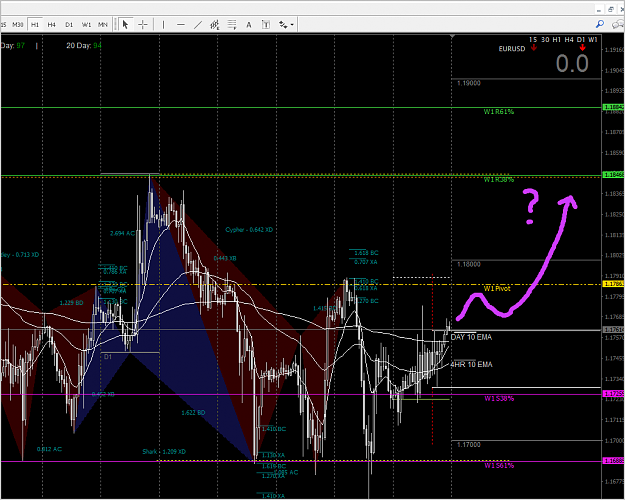Switch chart to MN timeframe
Screen dimensions: 625x500
103,25
